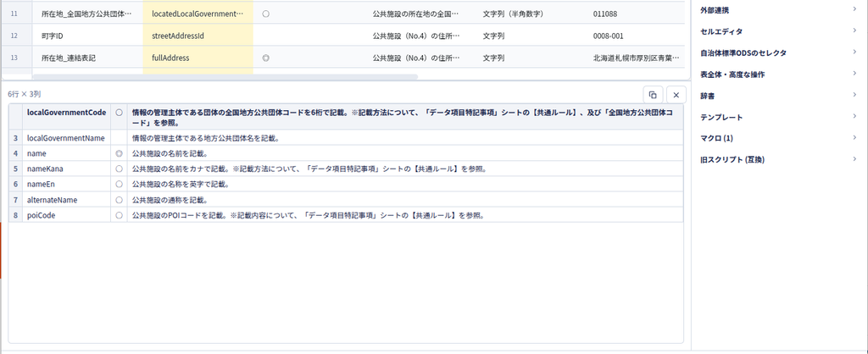Expand the 旧スクリプト (互換) section
The width and height of the screenshot is (868, 354).
click(779, 160)
